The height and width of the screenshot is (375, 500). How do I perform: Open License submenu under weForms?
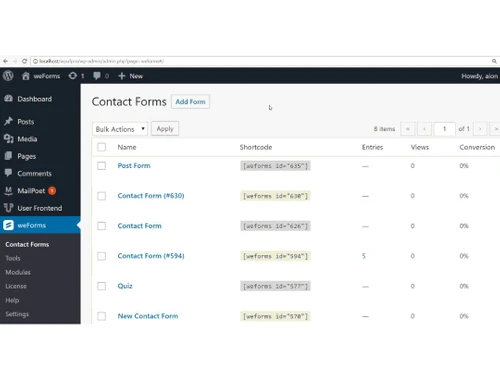click(x=16, y=286)
